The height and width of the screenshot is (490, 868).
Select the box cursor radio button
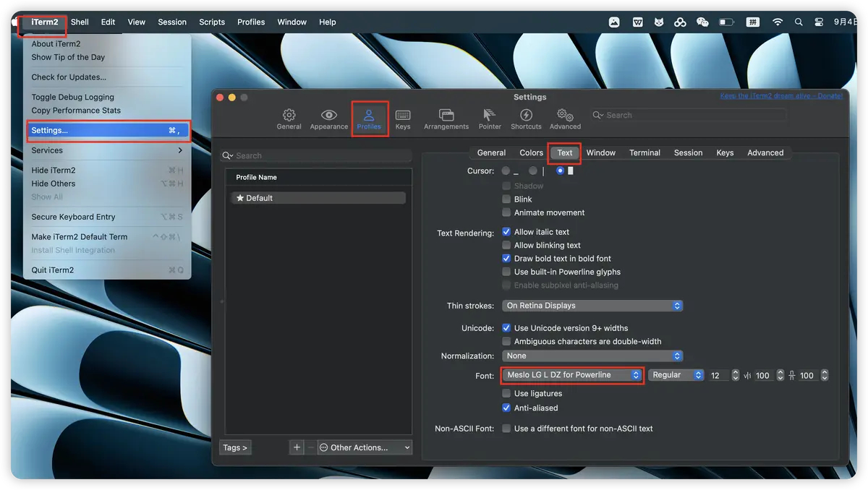[x=561, y=171]
